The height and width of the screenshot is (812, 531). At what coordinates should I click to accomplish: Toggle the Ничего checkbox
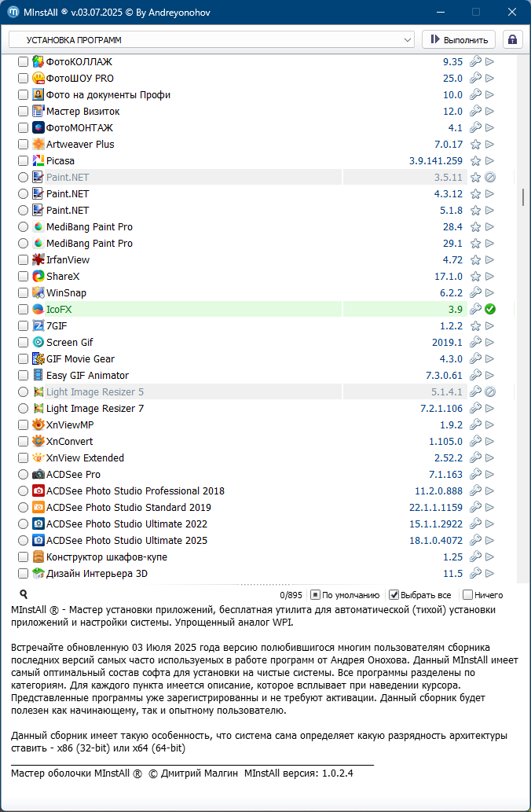click(x=468, y=595)
